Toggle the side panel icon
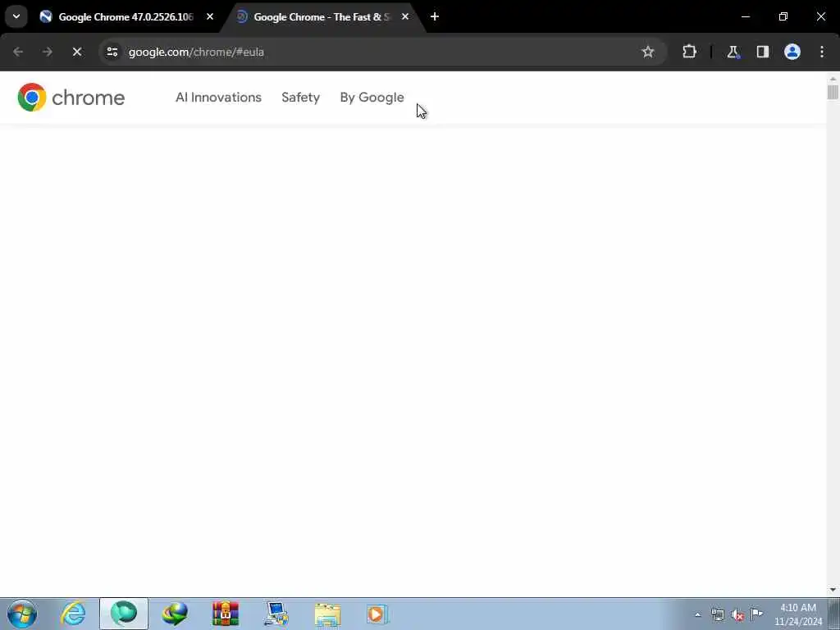The width and height of the screenshot is (840, 630). tap(762, 52)
